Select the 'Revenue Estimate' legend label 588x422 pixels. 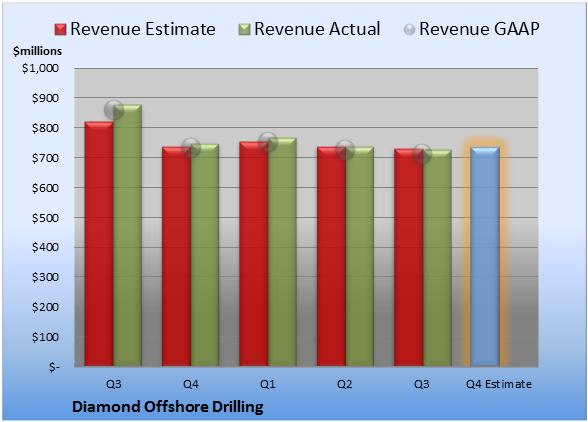point(143,29)
